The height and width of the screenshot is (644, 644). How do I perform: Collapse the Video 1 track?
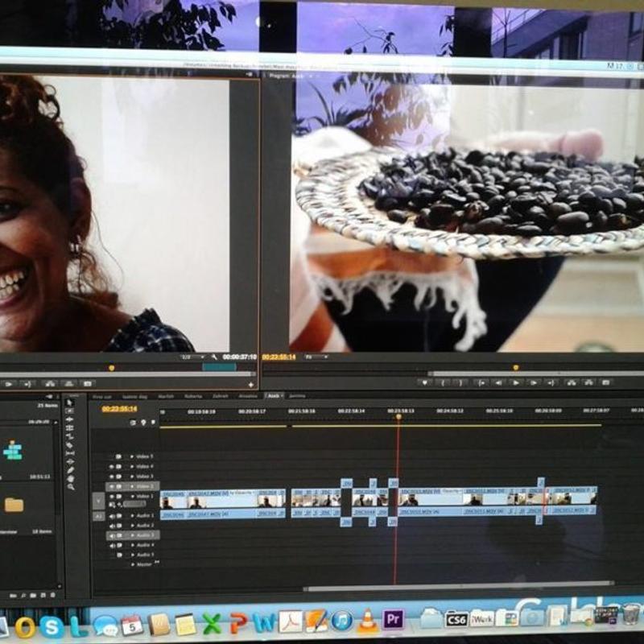tap(132, 496)
